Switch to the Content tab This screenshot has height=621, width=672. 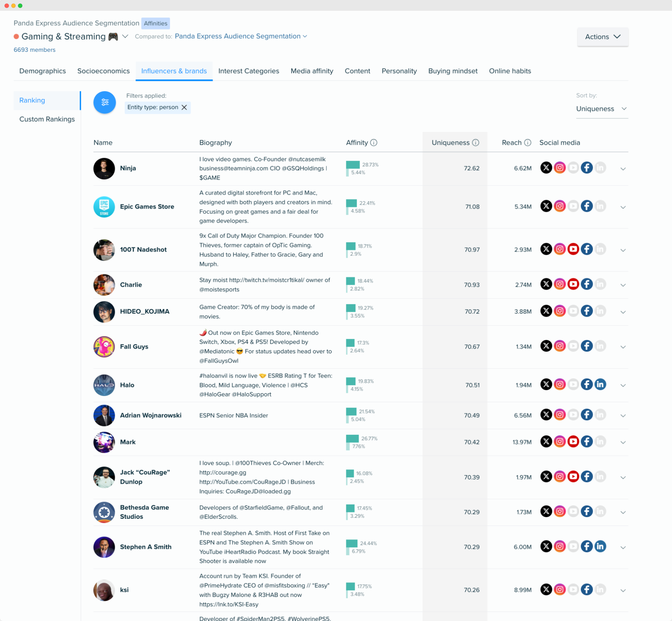357,71
